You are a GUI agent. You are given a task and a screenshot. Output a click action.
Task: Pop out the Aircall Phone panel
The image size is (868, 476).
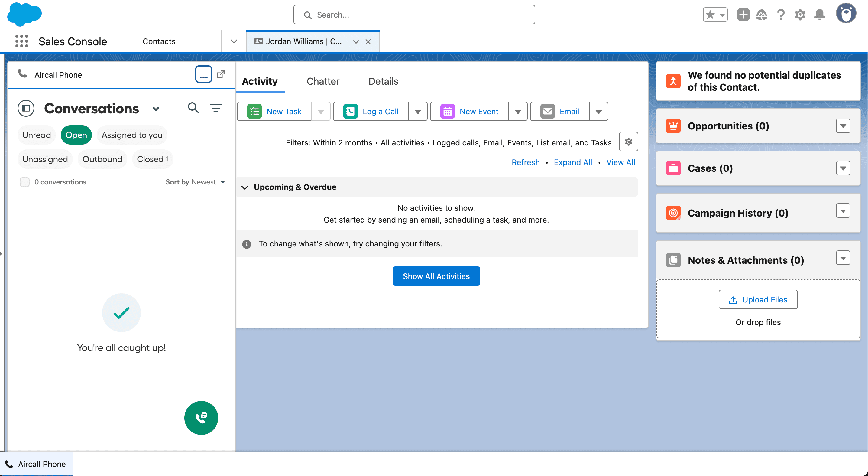coord(221,74)
